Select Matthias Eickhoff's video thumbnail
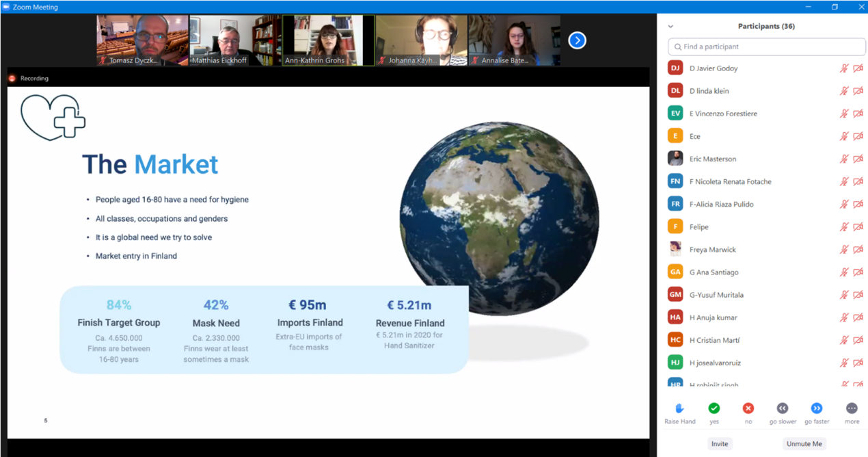The width and height of the screenshot is (868, 457). click(x=236, y=40)
